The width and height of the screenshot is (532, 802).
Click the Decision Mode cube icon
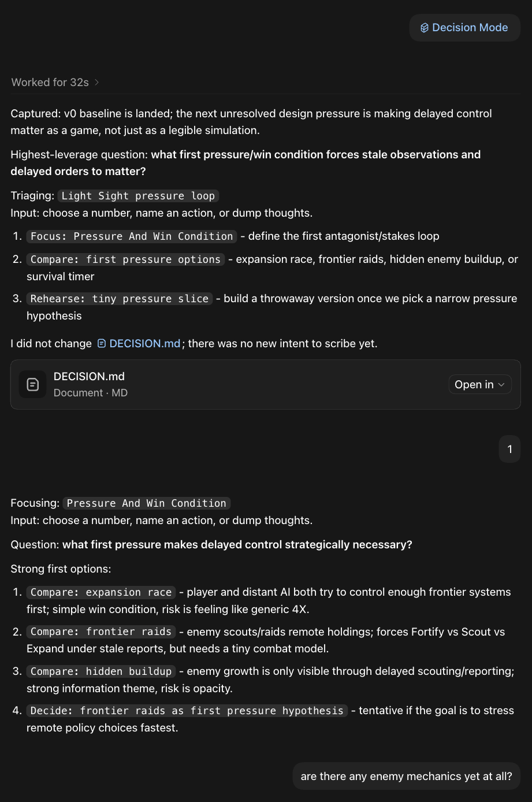(x=425, y=28)
